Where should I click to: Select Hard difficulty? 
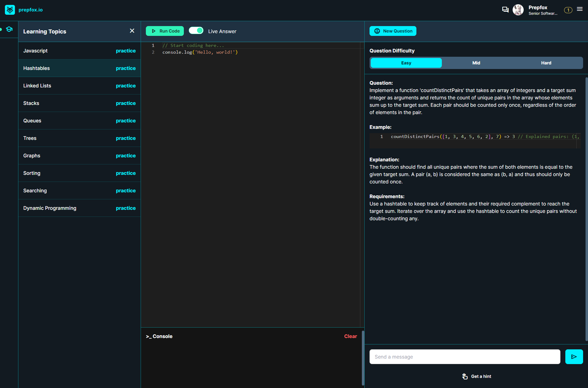(546, 63)
